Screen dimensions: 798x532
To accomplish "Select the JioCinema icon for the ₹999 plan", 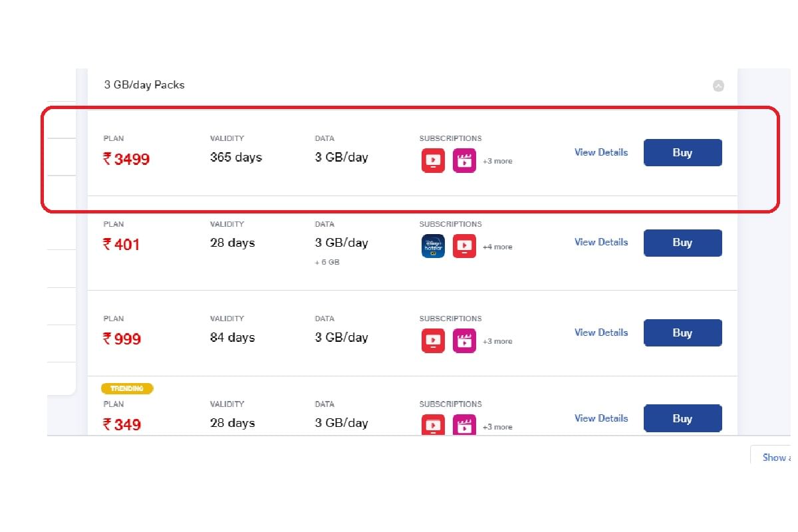I will point(464,340).
